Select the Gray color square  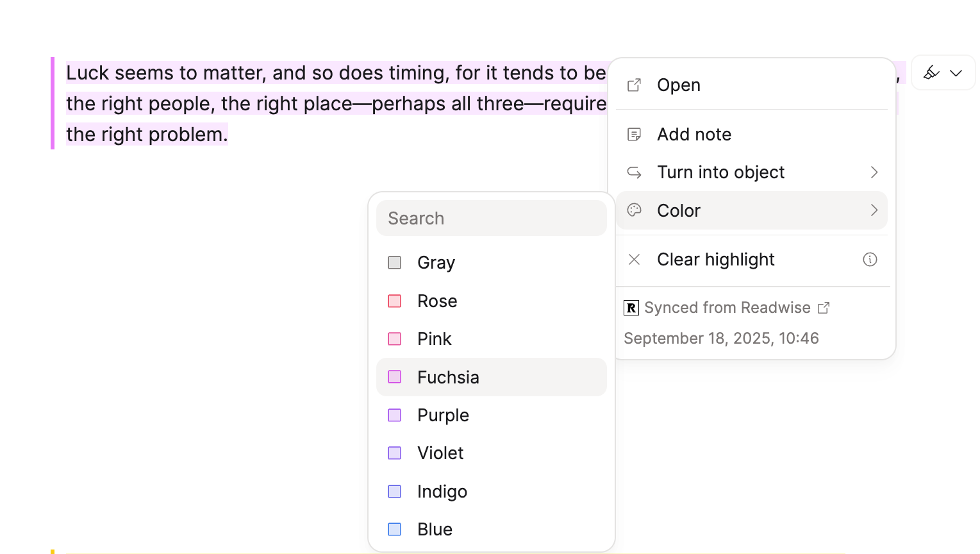point(395,262)
